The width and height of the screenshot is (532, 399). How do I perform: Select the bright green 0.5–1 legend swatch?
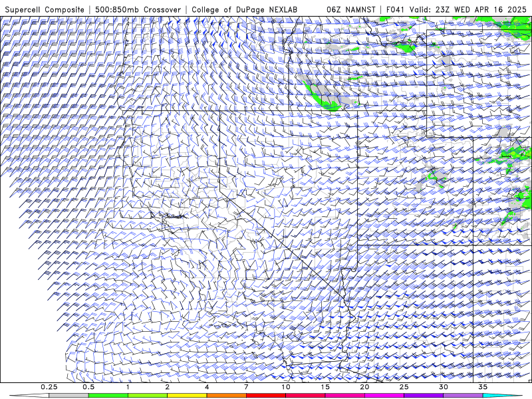tap(108, 396)
